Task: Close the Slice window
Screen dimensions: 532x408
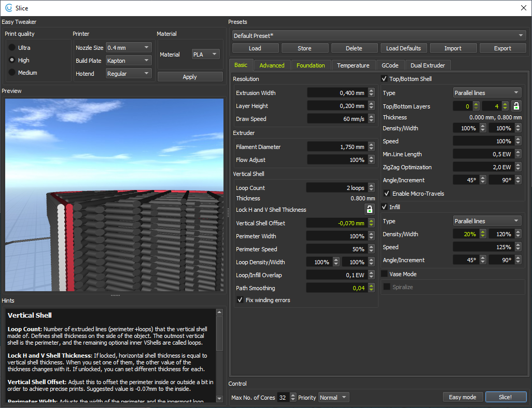Action: pos(524,8)
